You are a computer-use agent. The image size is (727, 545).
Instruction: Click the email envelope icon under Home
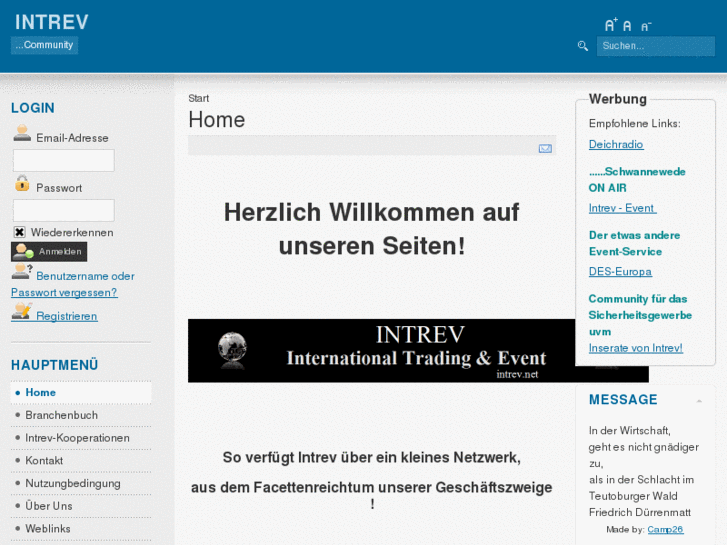point(545,148)
